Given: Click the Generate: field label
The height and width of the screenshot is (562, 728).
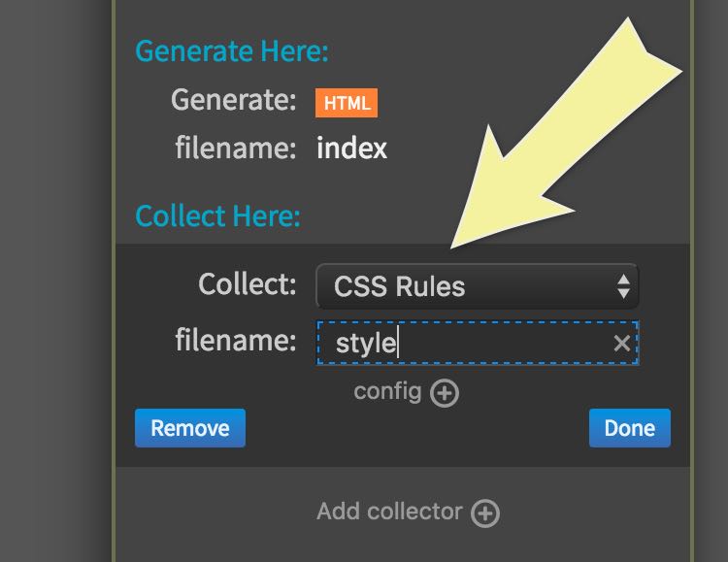Looking at the screenshot, I should click(233, 100).
